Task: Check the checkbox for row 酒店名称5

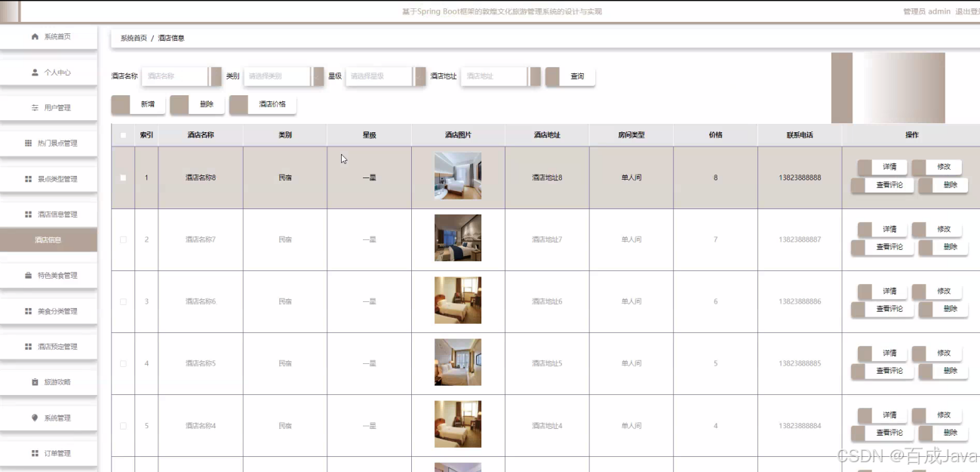Action: tap(123, 363)
